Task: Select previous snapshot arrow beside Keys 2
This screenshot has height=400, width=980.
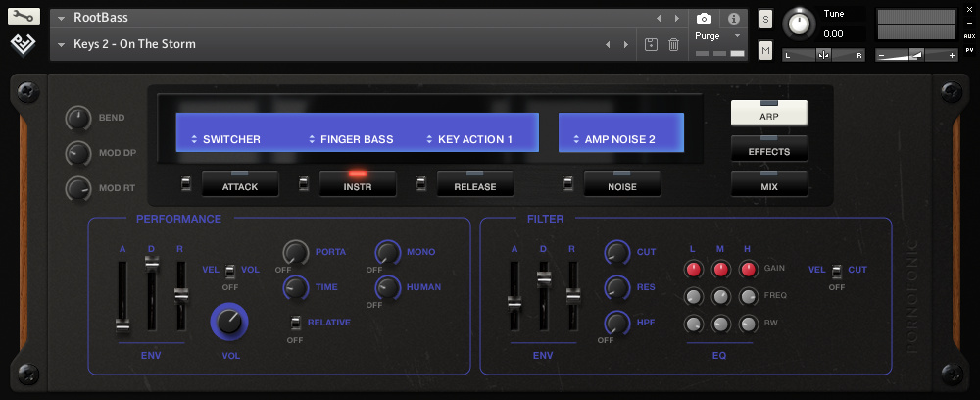Action: [x=607, y=44]
